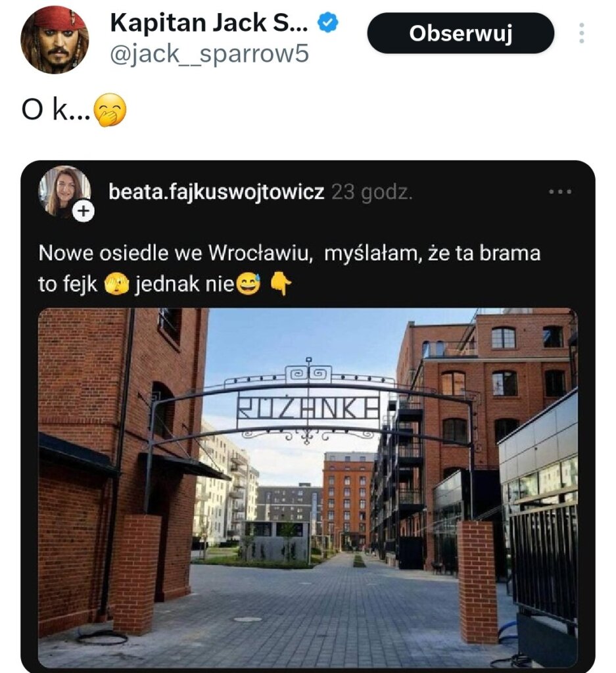This screenshot has height=673, width=616.
Task: Open the Kapitan Jack S... profile name
Action: [x=209, y=23]
